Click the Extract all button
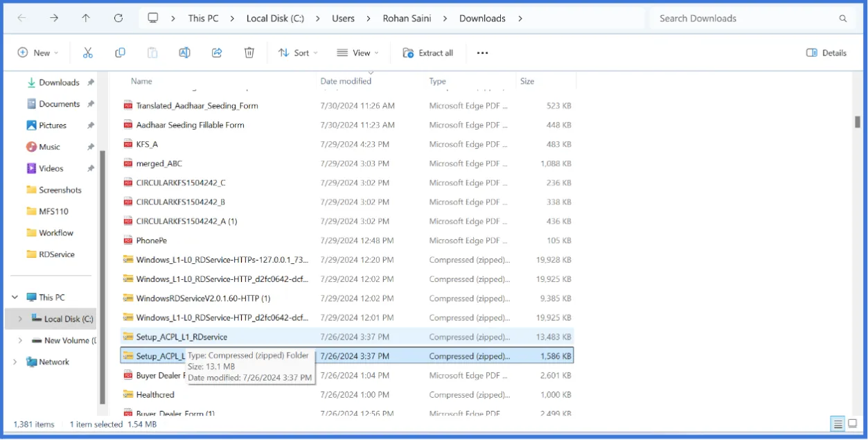Viewport: 868px width, 440px height. [427, 53]
